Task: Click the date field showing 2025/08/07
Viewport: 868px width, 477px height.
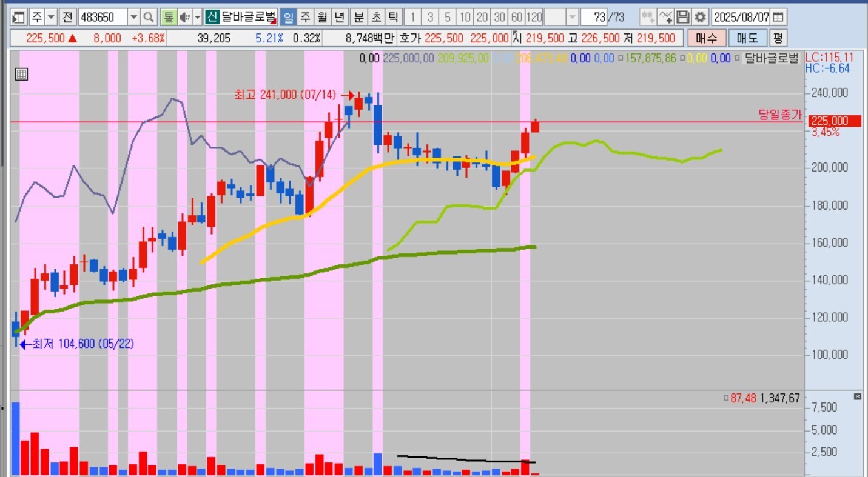Action: click(x=742, y=16)
